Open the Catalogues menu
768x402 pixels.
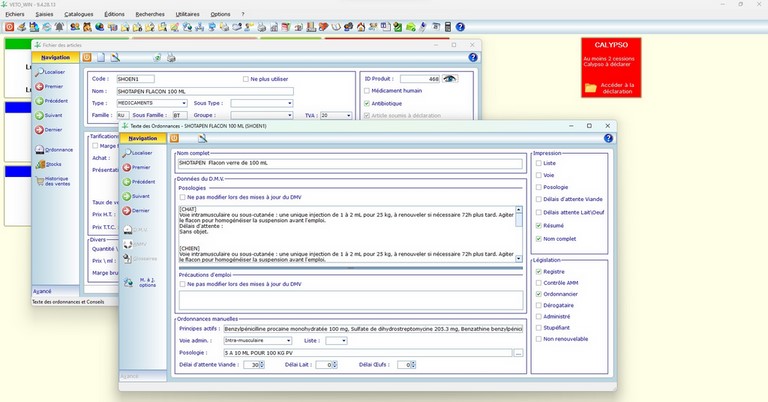[77, 14]
